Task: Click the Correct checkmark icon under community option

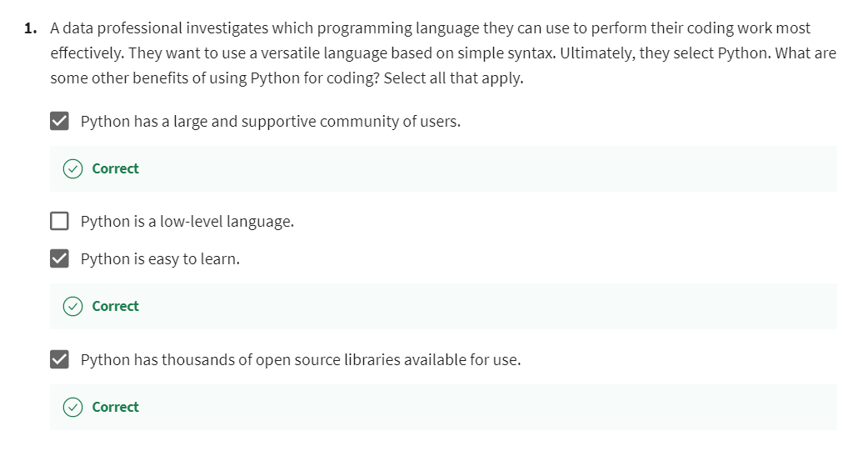Action: (x=73, y=168)
